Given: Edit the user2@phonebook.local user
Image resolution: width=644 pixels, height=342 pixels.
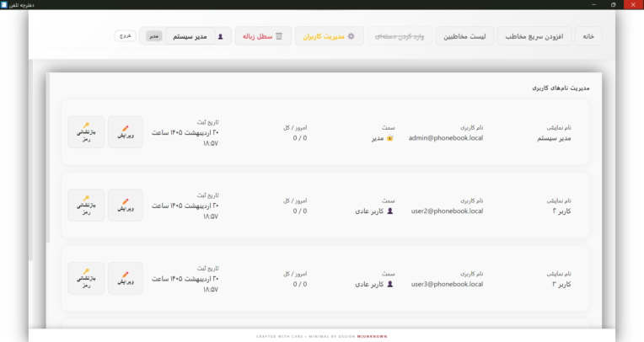Looking at the screenshot, I should [x=126, y=205].
